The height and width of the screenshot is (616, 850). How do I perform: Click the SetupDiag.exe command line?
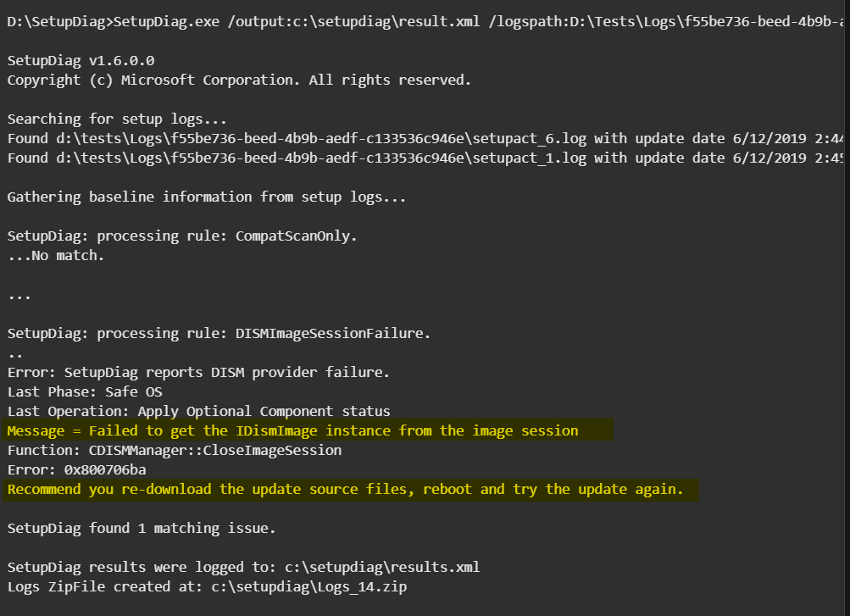(x=424, y=22)
